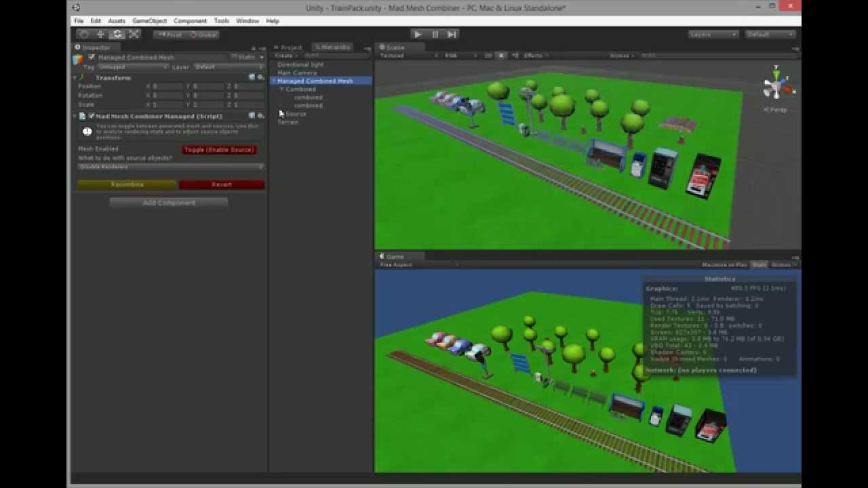The width and height of the screenshot is (868, 488).
Task: Open the Transform component gear menu
Action: click(260, 77)
